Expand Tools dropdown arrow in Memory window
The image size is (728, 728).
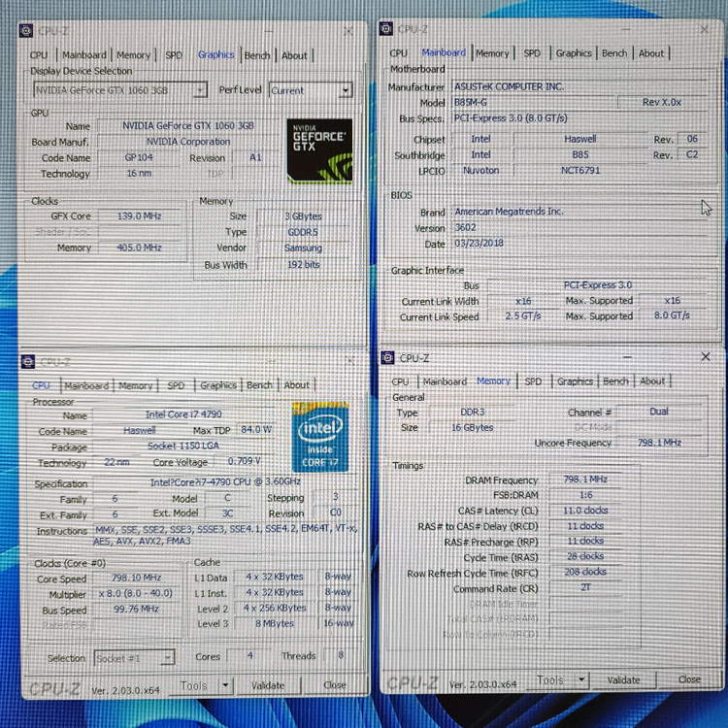(x=581, y=679)
